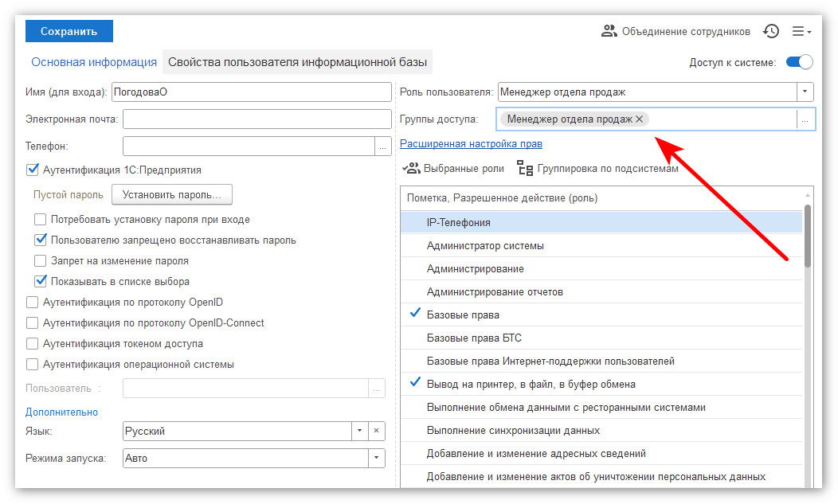The image size is (838, 504).
Task: Open the hamburger menu in top right
Action: coord(801,32)
